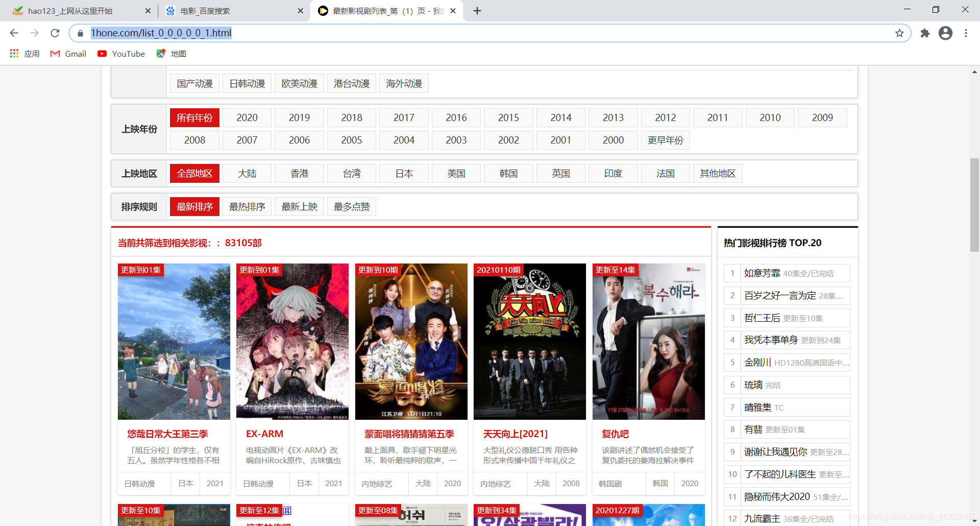This screenshot has height=526, width=980.
Task: Sort by 最新上映
Action: tap(299, 207)
